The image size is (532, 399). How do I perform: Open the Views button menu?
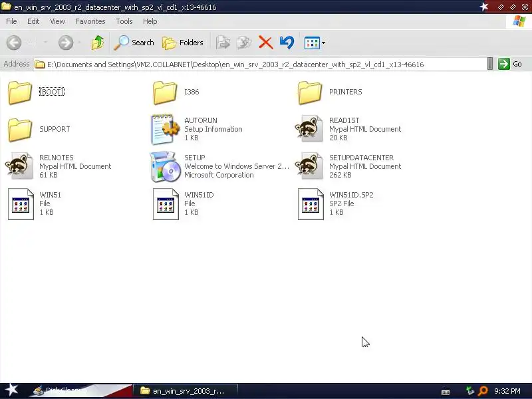click(315, 43)
